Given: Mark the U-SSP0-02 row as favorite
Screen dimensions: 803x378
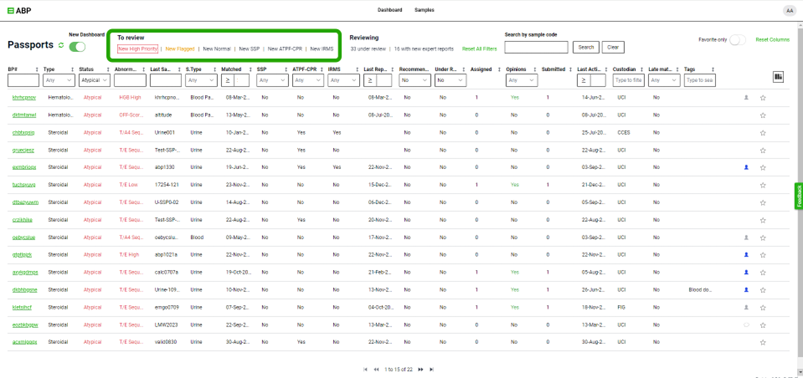Looking at the screenshot, I should click(x=763, y=202).
